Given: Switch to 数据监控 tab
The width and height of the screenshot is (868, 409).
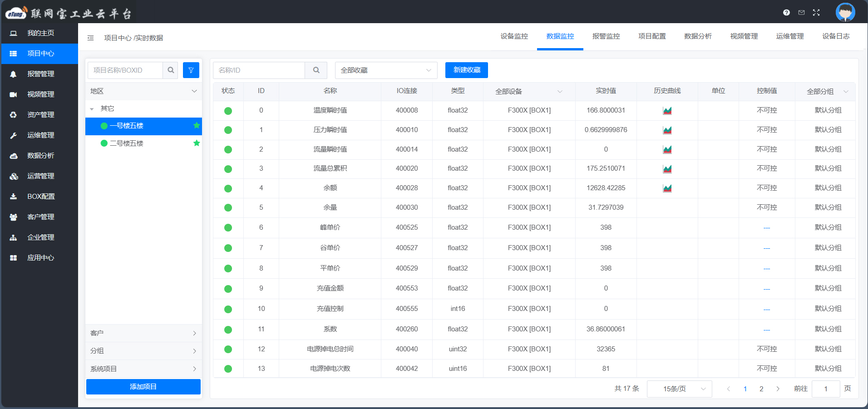Looking at the screenshot, I should point(560,36).
